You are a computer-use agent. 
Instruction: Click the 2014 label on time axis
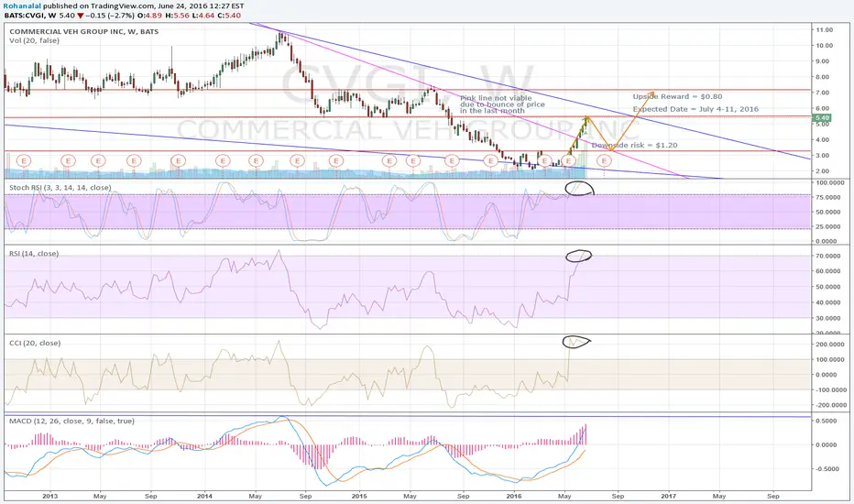click(x=204, y=496)
